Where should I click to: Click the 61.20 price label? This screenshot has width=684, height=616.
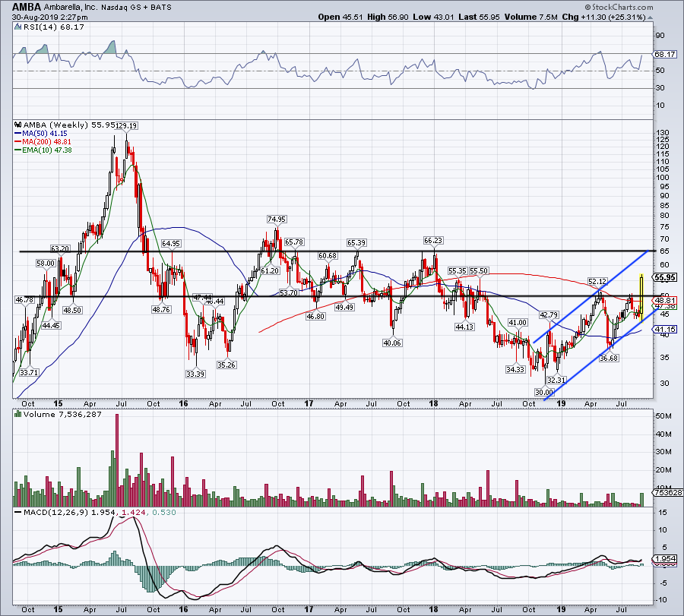point(270,270)
